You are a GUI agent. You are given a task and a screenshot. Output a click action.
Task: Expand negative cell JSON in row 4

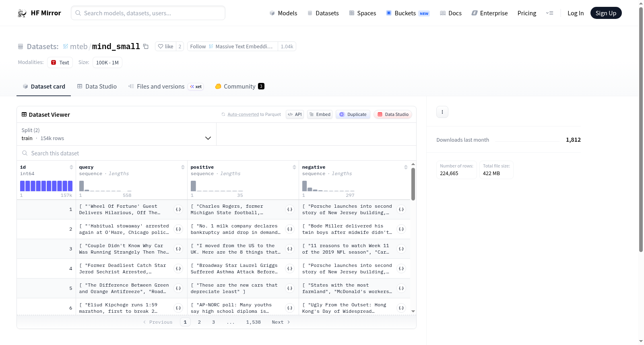pos(401,269)
